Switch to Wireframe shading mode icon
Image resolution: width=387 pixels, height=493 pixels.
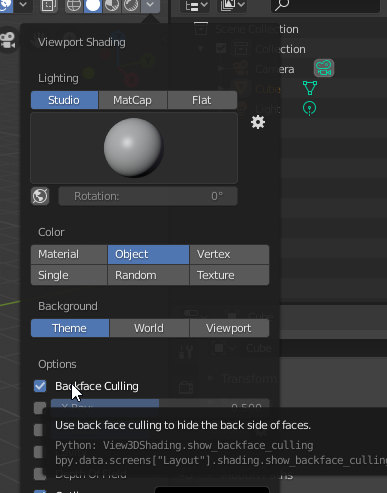tap(74, 5)
